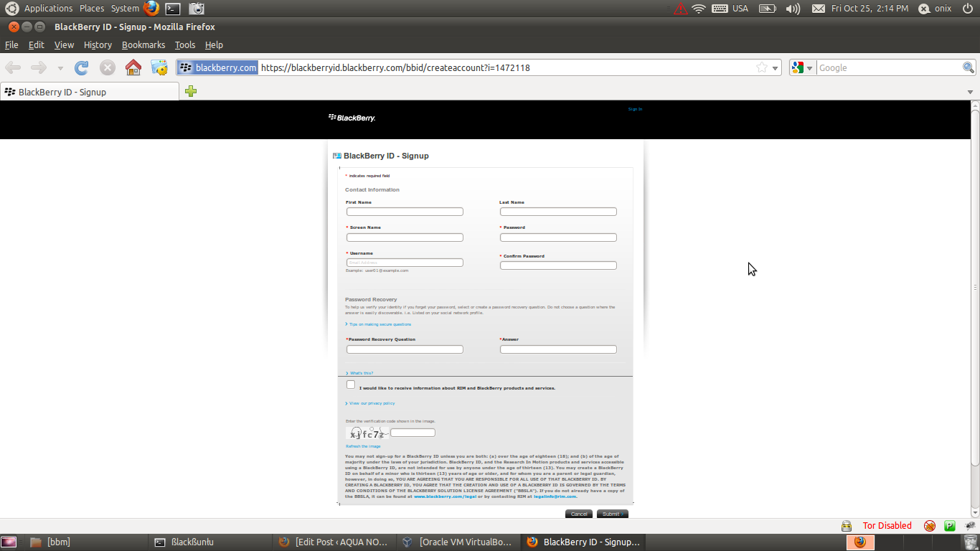
Task: Click the BlackBerry logo in page header
Action: point(352,118)
